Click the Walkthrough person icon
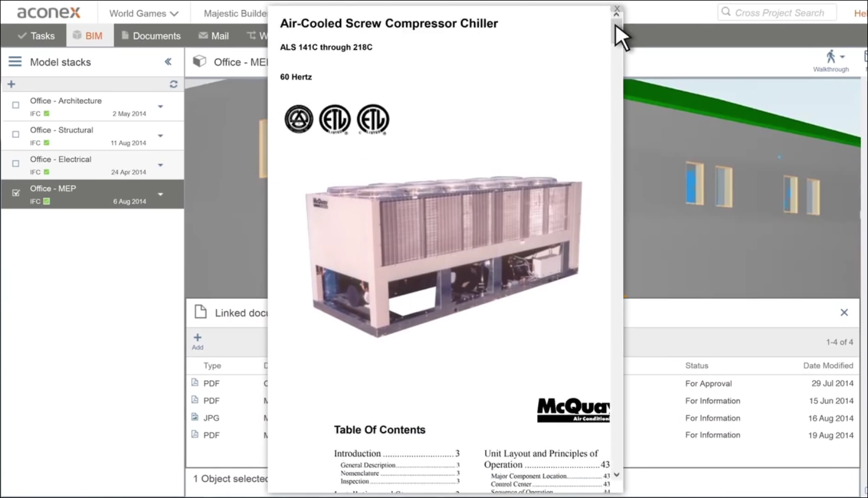868x498 pixels. [x=831, y=56]
